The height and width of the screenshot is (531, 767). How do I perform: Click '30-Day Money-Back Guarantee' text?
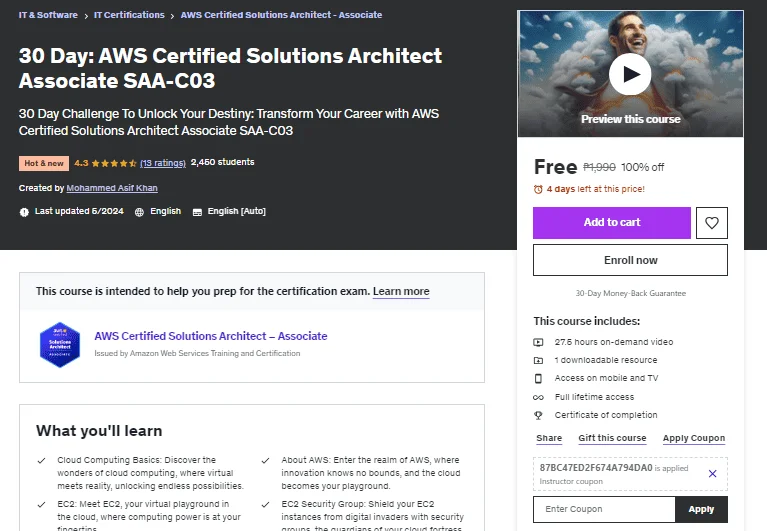(x=631, y=293)
